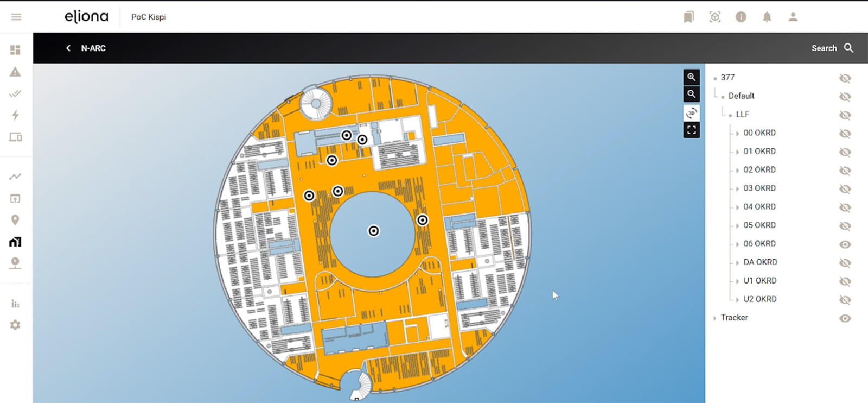Image resolution: width=868 pixels, height=403 pixels.
Task: Show the DA OKRD floor
Action: [845, 263]
